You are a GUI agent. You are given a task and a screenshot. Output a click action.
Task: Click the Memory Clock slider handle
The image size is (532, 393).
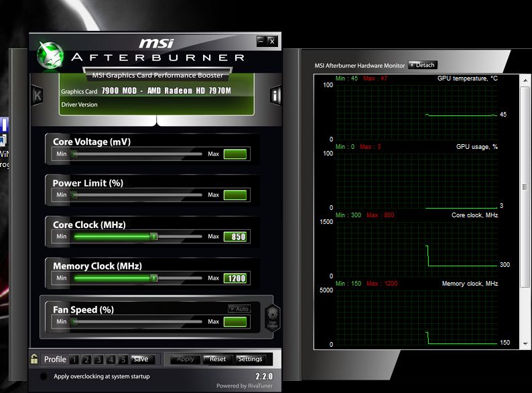[154, 278]
